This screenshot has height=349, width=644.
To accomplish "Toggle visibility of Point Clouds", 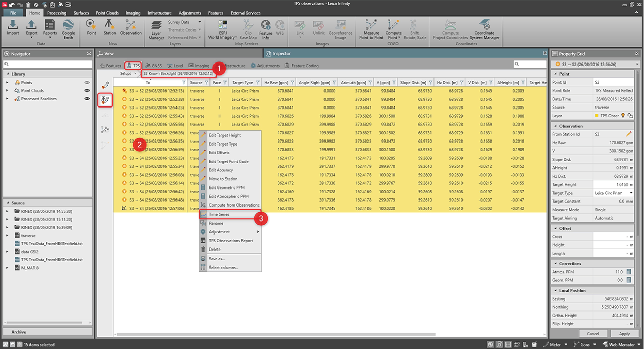I will [87, 91].
